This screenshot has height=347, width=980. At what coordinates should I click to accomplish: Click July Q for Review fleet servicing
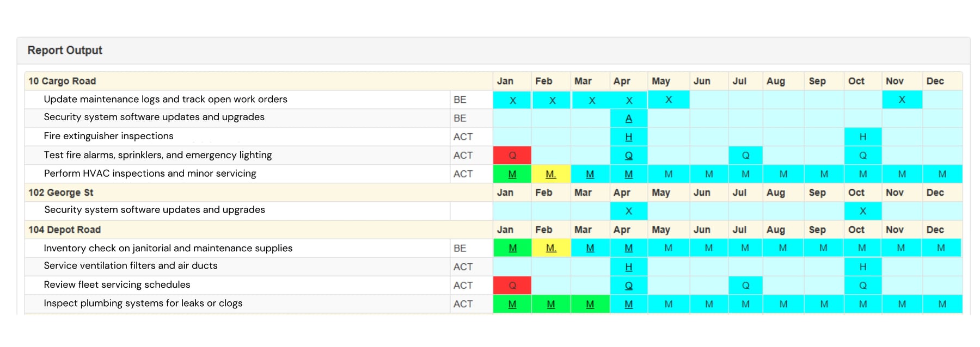coord(745,286)
